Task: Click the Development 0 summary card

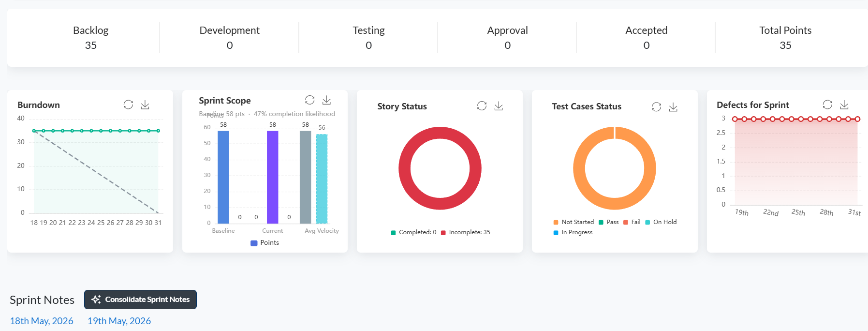Action: [x=230, y=38]
